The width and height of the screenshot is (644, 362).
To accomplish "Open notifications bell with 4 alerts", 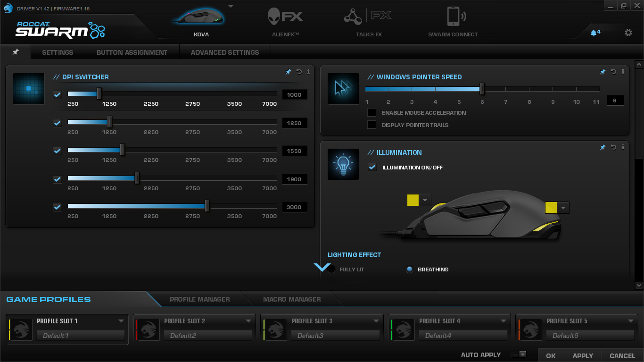I will tap(595, 33).
